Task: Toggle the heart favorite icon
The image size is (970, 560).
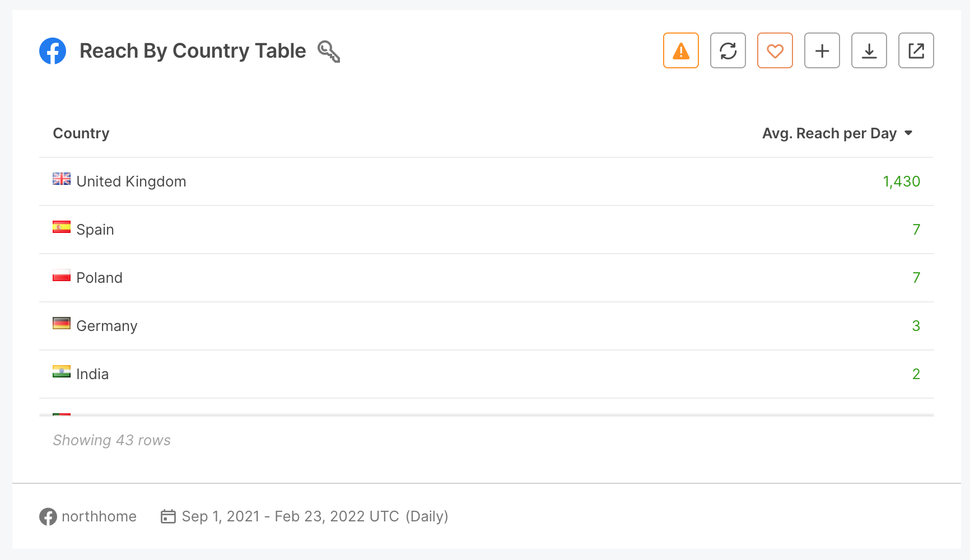Action: pos(775,51)
